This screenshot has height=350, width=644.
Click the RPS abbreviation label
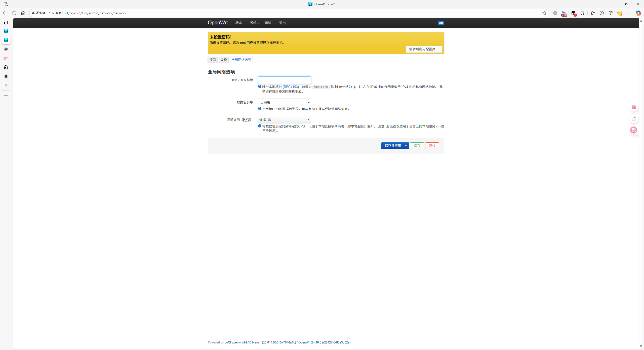tap(247, 119)
